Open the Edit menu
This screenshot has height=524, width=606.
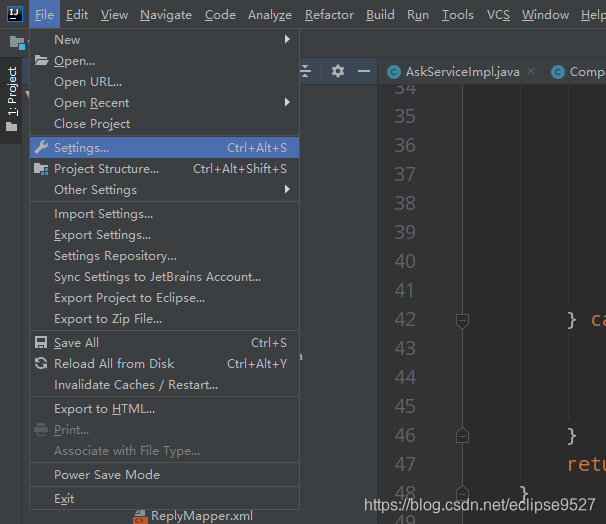[77, 15]
